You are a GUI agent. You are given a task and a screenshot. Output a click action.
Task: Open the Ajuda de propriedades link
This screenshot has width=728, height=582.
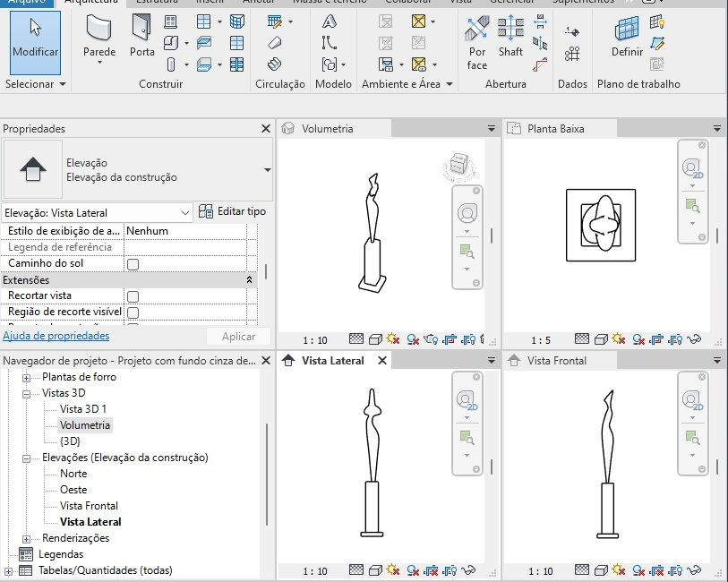(x=56, y=336)
